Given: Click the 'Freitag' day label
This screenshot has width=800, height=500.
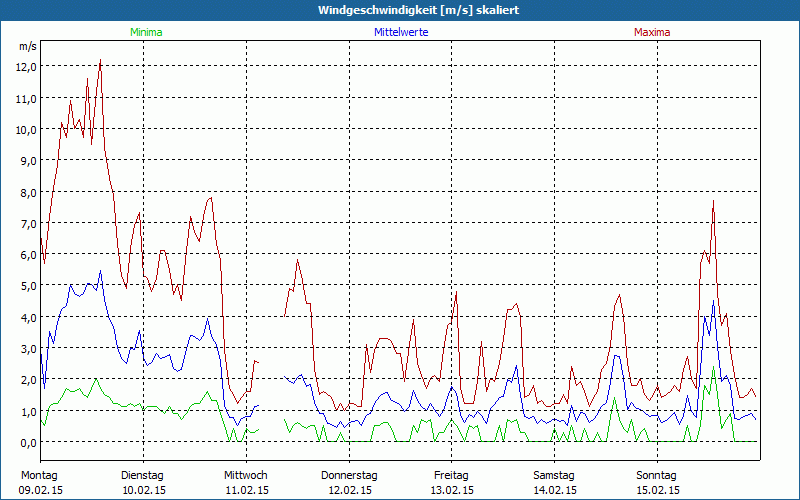Looking at the screenshot, I should [x=451, y=476].
